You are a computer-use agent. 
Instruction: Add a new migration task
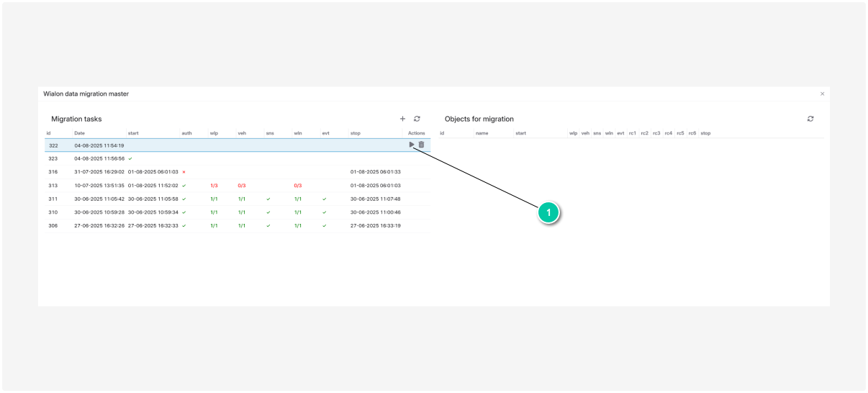402,119
